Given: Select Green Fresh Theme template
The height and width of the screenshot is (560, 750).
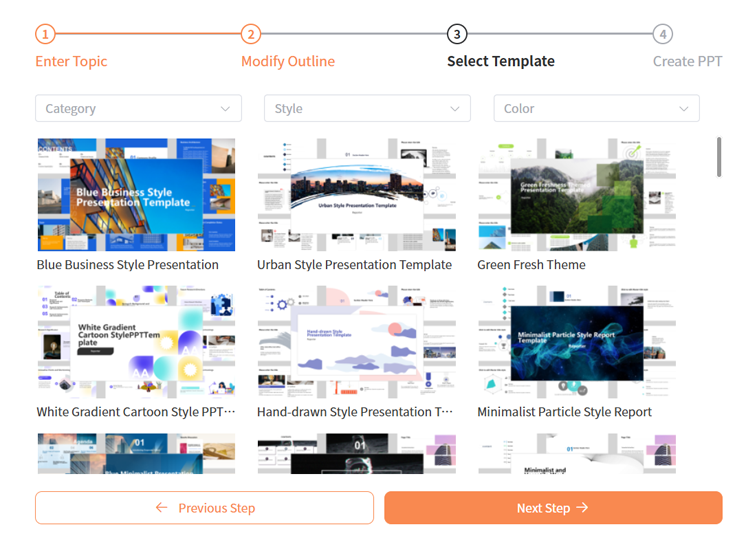Looking at the screenshot, I should pyautogui.click(x=576, y=194).
